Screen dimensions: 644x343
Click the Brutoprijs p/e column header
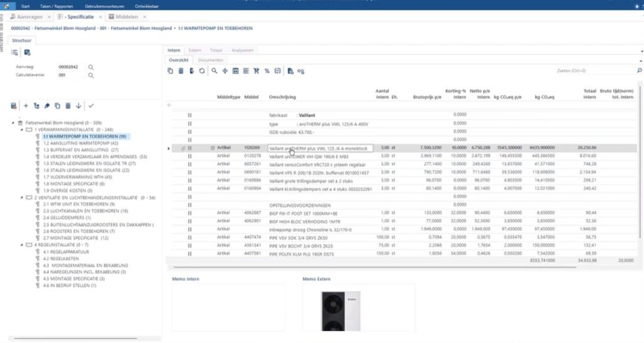click(427, 97)
